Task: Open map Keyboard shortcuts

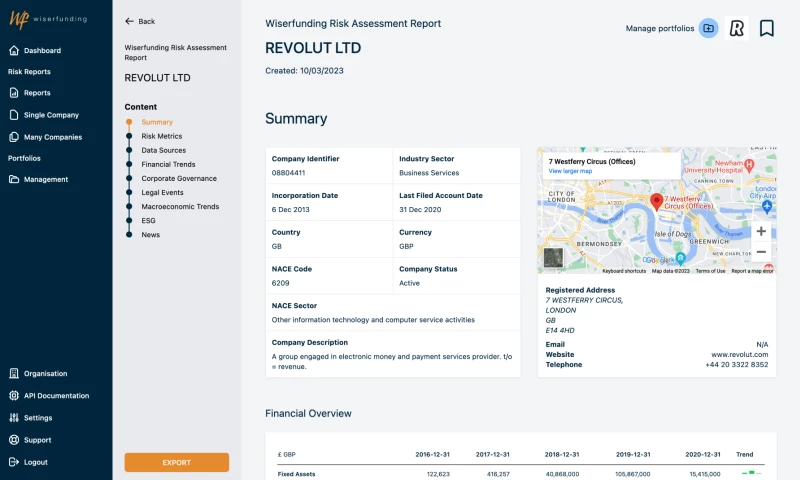Action: coord(623,271)
